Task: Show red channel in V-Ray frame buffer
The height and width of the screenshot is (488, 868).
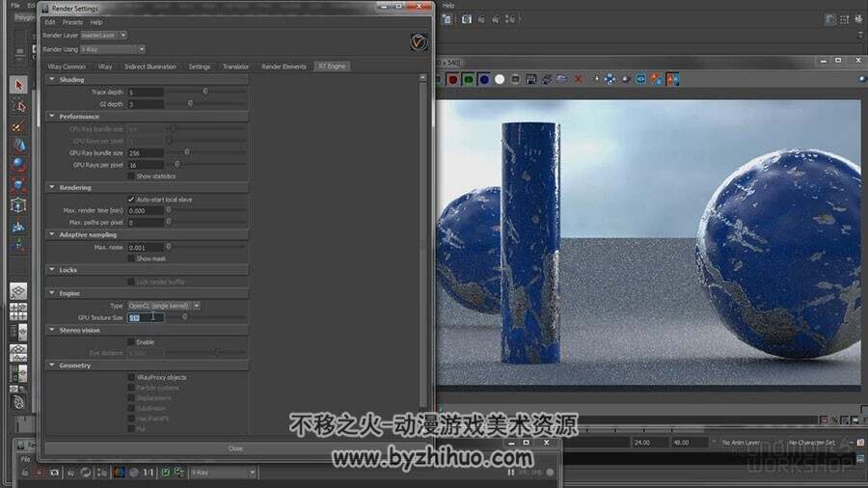Action: 453,80
